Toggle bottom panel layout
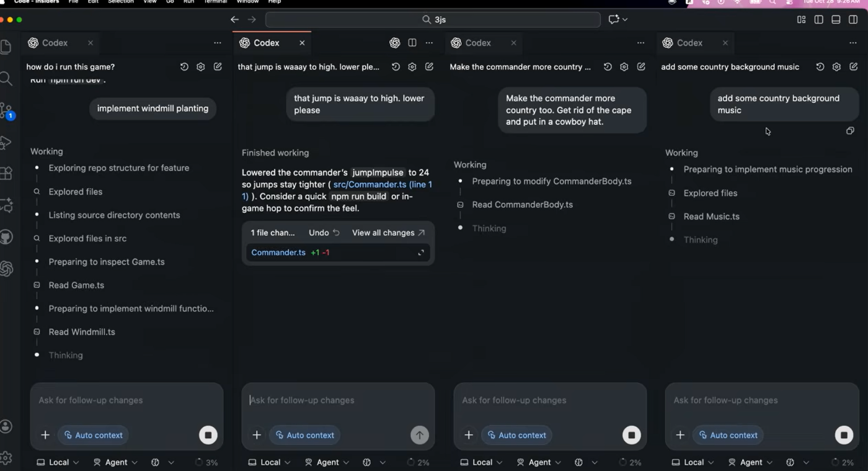 click(x=836, y=20)
